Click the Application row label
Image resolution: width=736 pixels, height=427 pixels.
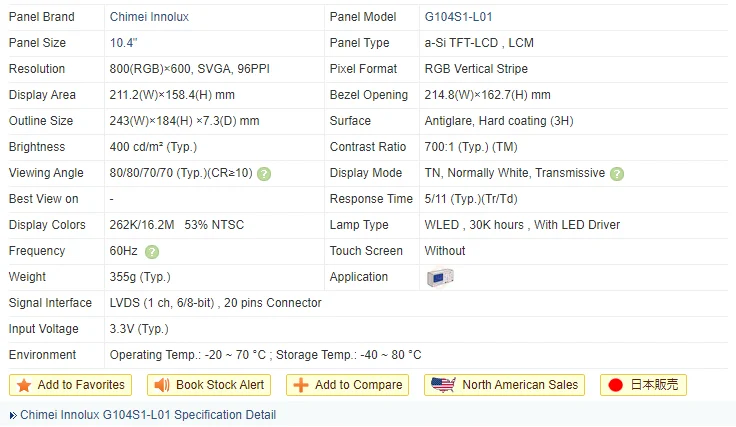[359, 277]
